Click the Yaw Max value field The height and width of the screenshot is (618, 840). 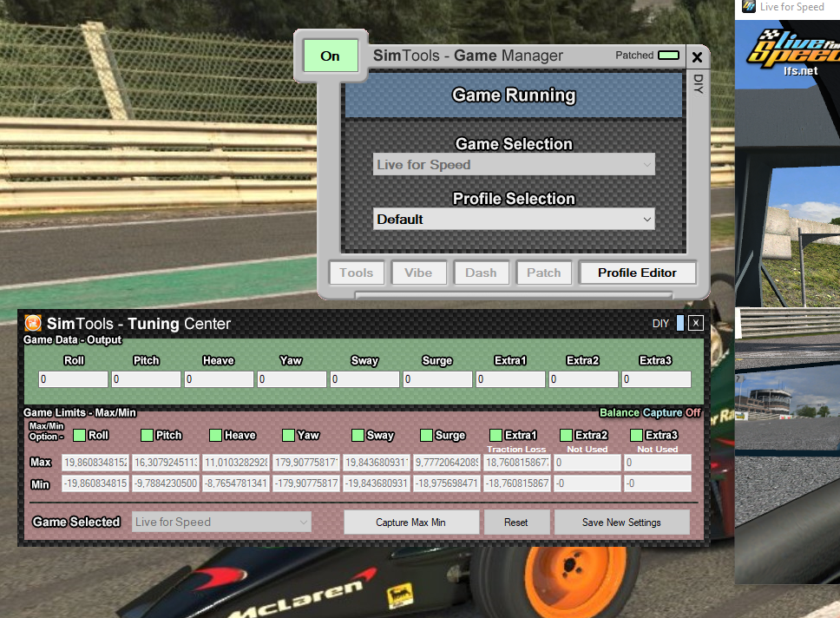pyautogui.click(x=306, y=463)
